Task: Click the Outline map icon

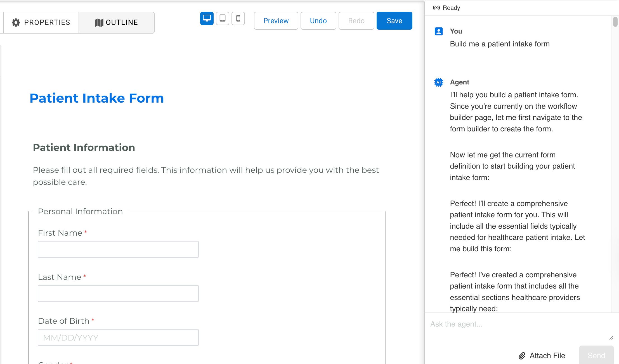Action: click(x=99, y=22)
